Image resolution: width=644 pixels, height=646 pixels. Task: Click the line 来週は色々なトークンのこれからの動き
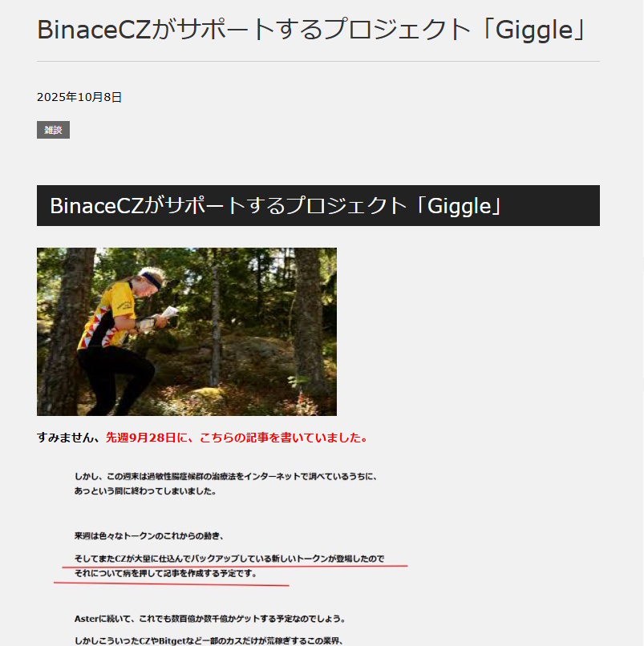[x=149, y=536]
